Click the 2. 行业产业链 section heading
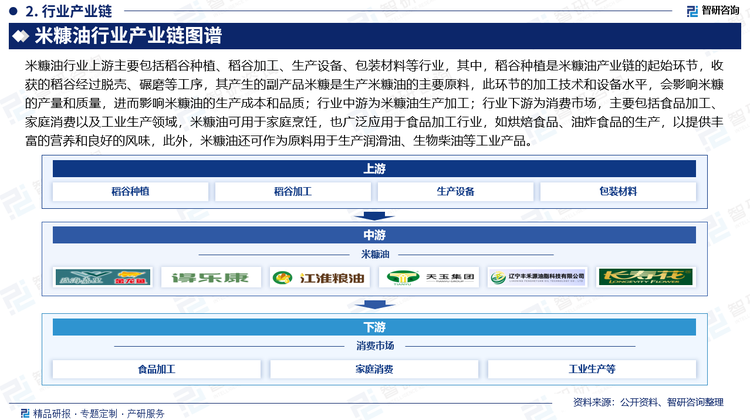Viewport: 750px width, 420px height. pos(68,11)
